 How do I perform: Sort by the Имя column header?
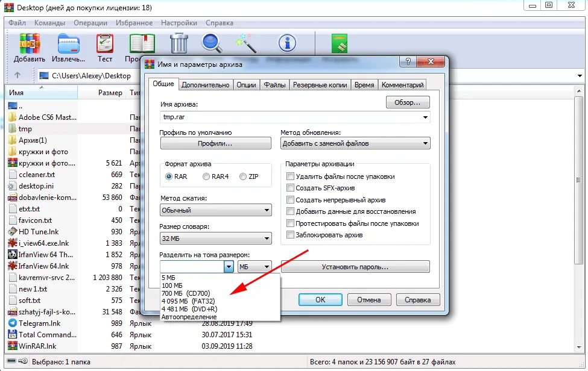[x=42, y=93]
